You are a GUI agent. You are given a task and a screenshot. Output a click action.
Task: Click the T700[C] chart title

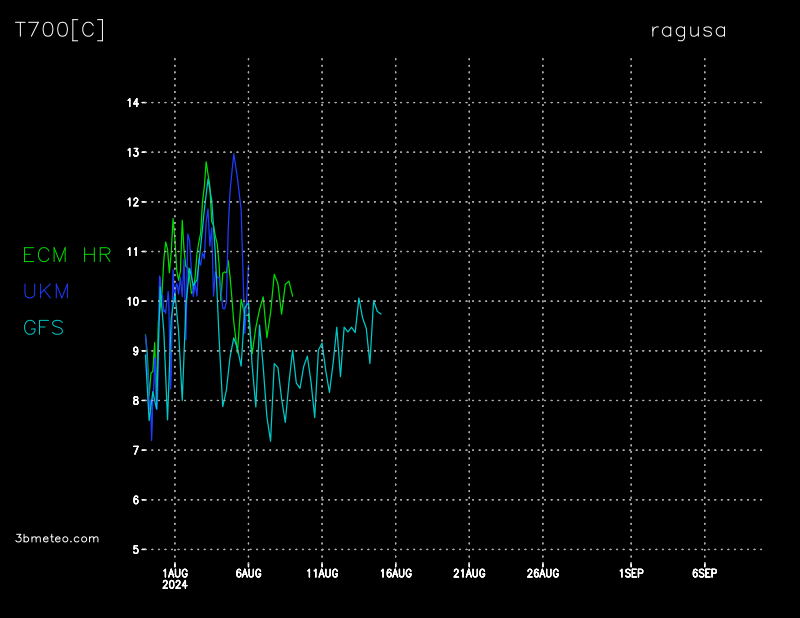tap(59, 30)
